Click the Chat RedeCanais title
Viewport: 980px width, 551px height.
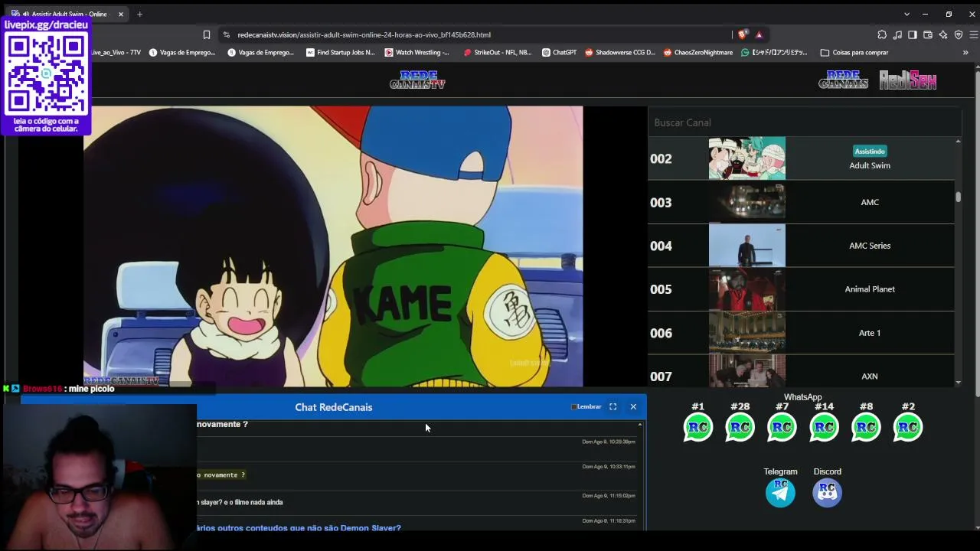pos(334,407)
